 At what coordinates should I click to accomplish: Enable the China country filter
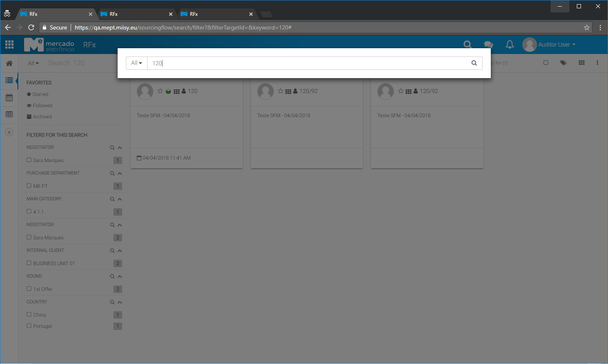click(x=29, y=315)
